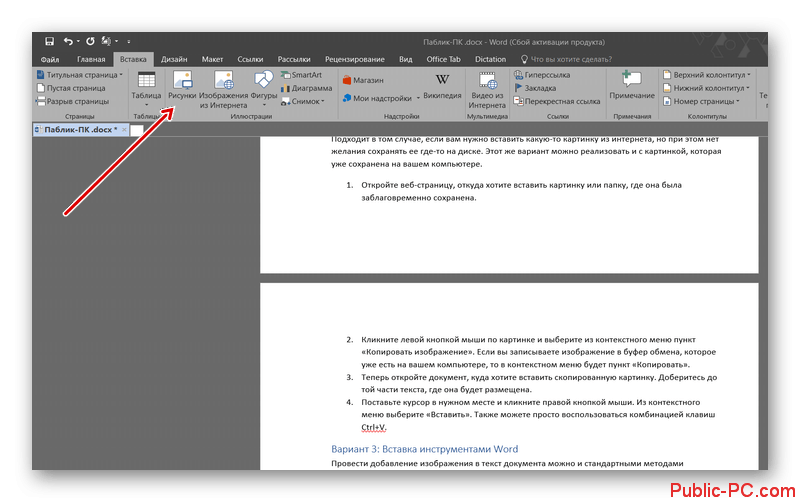This screenshot has height=502, width=800.
Task: Switch to the Рецензирование tab
Action: pyautogui.click(x=355, y=59)
